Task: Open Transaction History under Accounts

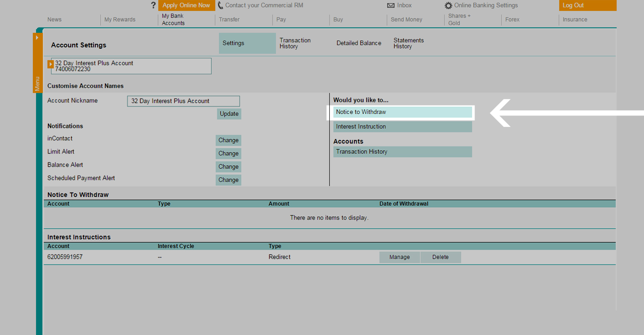Action: click(x=402, y=152)
